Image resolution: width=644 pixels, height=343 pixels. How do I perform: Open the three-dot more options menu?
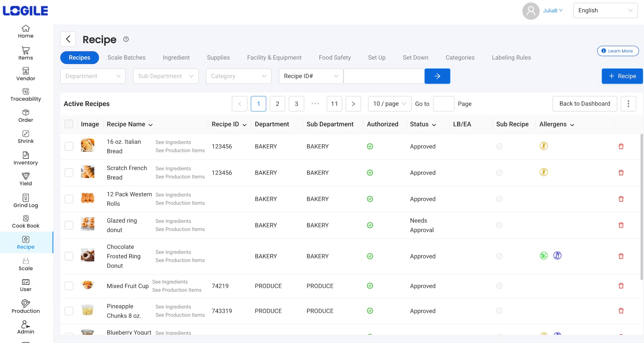pyautogui.click(x=628, y=104)
